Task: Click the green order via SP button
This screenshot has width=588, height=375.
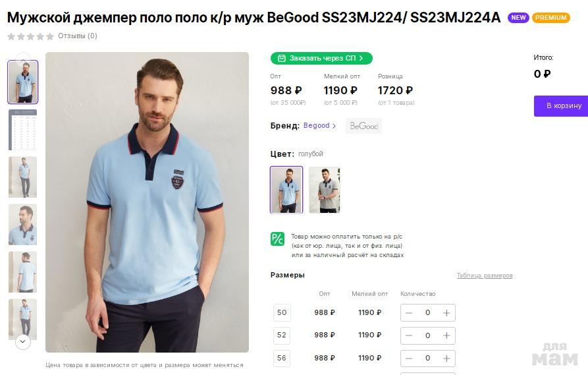Action: coord(321,58)
